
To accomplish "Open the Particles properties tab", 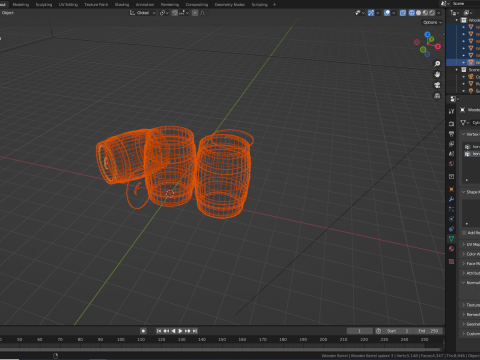I will pos(451,209).
